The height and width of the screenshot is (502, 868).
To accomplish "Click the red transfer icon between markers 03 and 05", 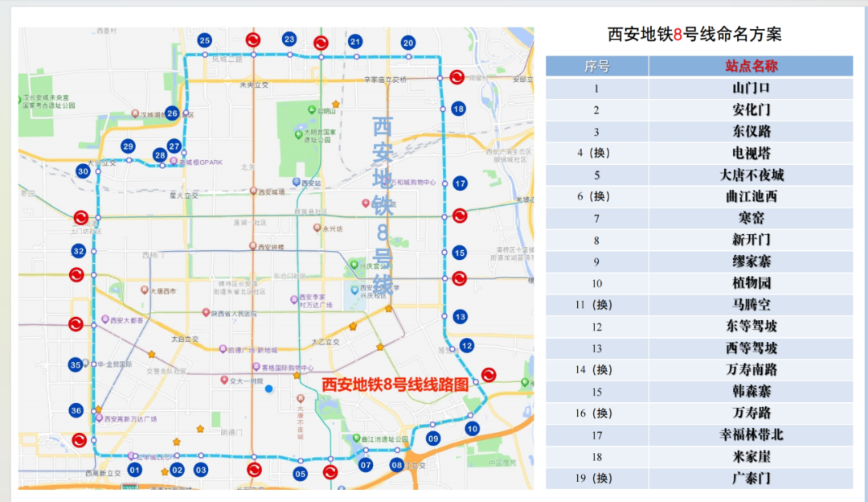I will pos(254,470).
